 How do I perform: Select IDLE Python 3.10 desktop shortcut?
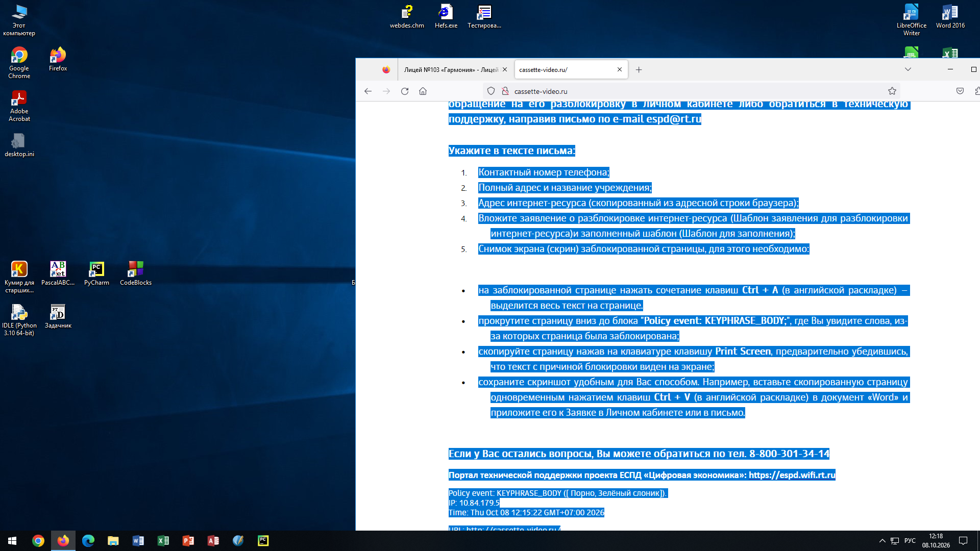(19, 320)
